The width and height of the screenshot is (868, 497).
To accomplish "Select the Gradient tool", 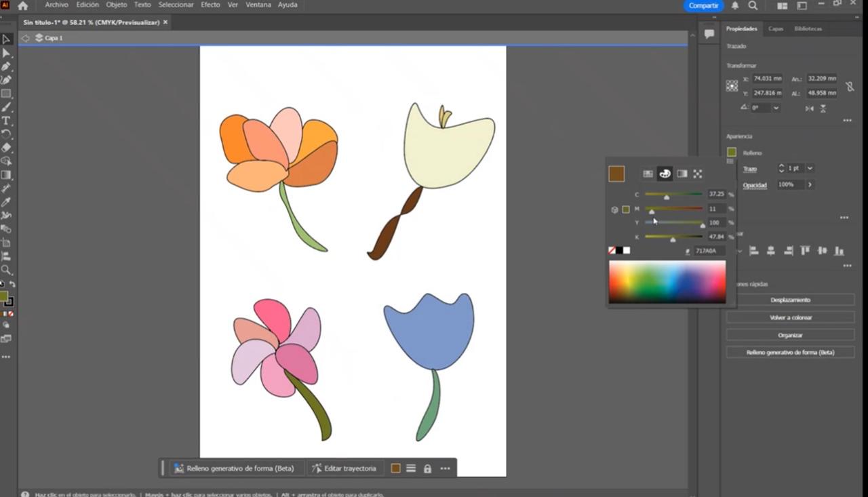I will pyautogui.click(x=6, y=175).
